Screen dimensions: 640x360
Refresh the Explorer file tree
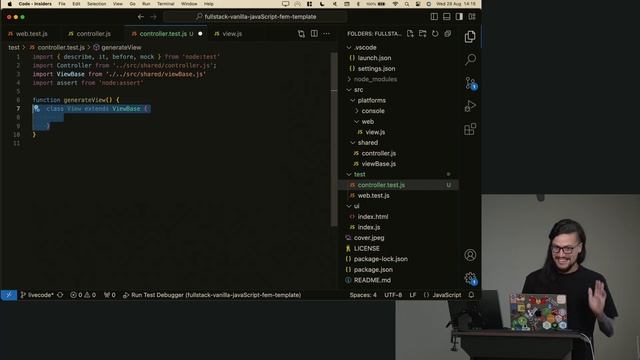pos(435,34)
